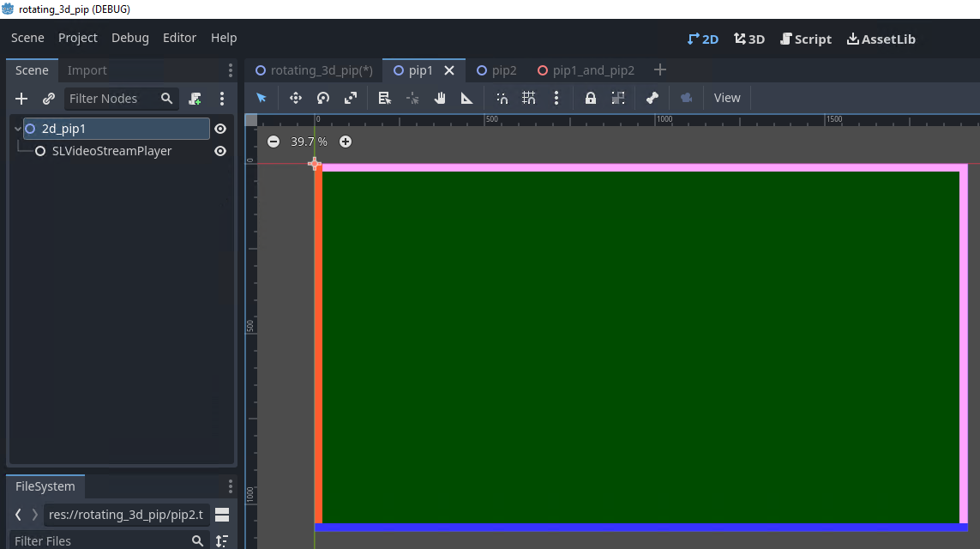Toggle grid snapping in toolbar
980x549 pixels.
click(529, 98)
